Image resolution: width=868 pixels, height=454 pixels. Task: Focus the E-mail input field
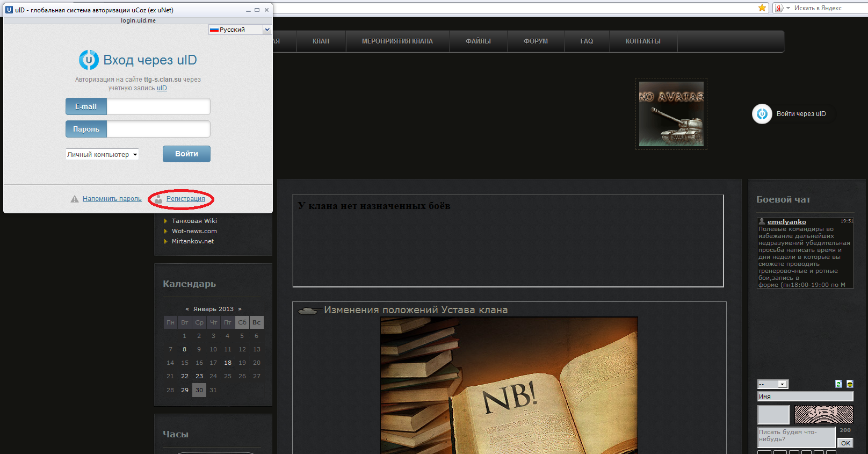pyautogui.click(x=158, y=106)
